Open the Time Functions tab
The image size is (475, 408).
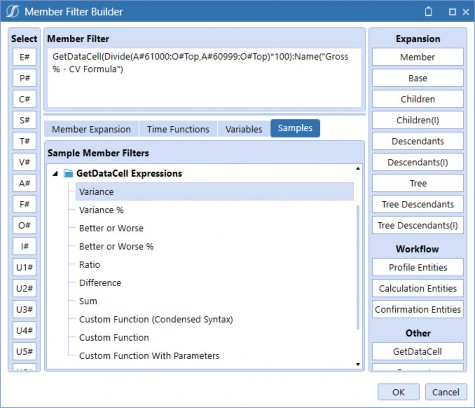178,129
